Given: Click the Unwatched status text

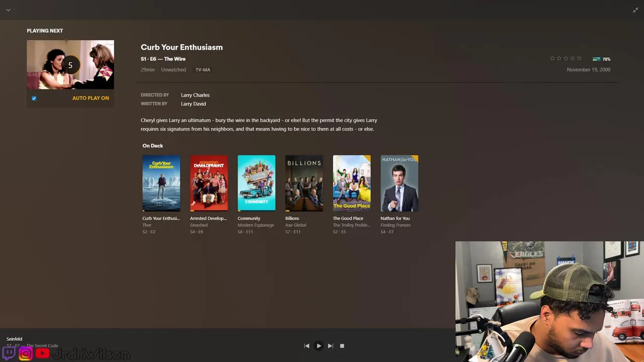Looking at the screenshot, I should tap(174, 70).
